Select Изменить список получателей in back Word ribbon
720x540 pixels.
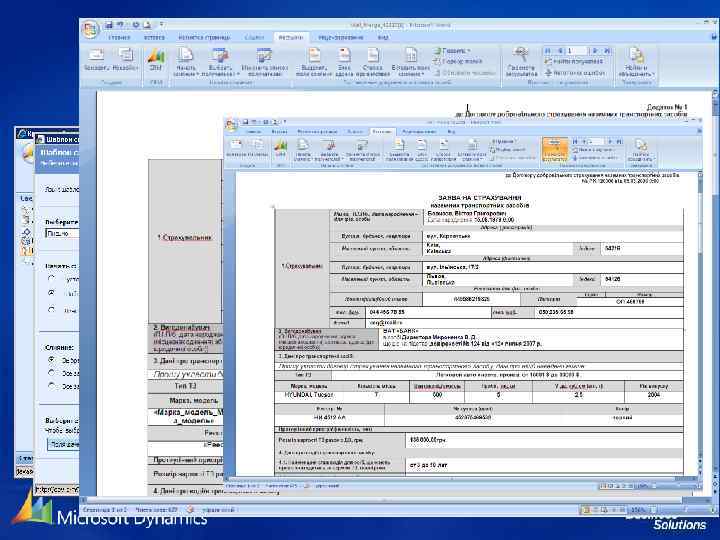264,62
